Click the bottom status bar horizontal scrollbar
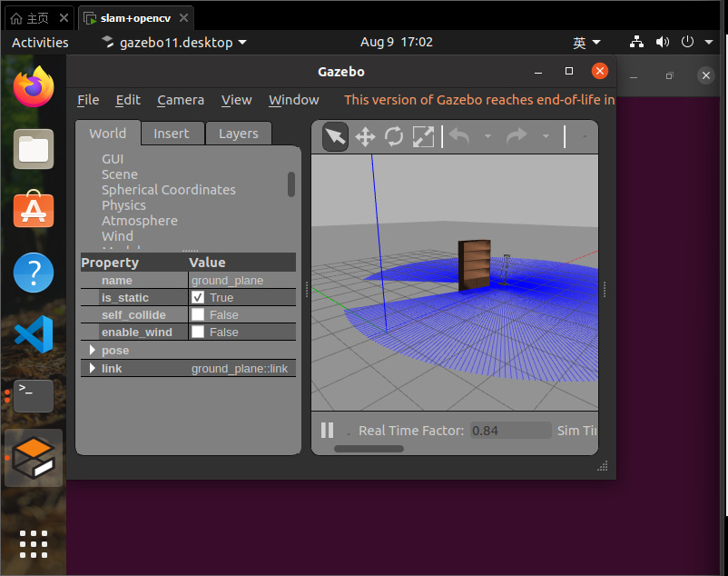728x576 pixels. (x=369, y=449)
